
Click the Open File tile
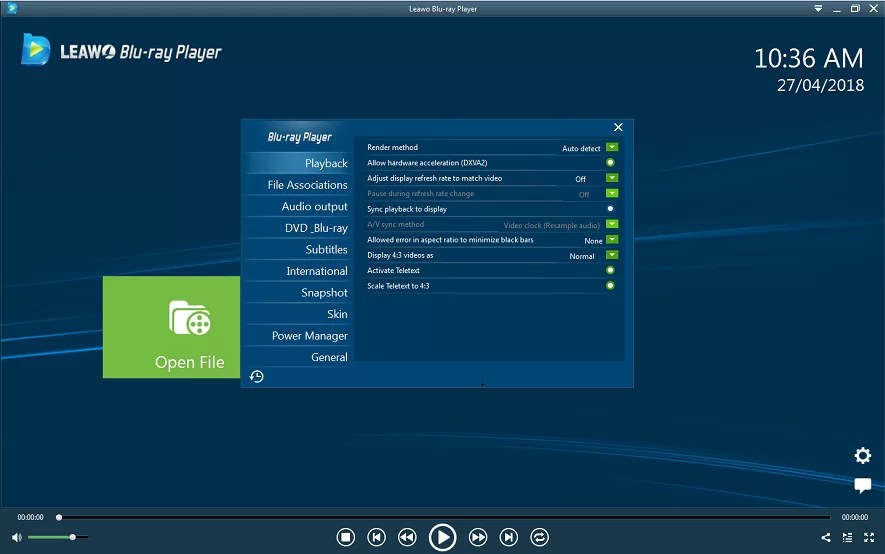[x=172, y=327]
